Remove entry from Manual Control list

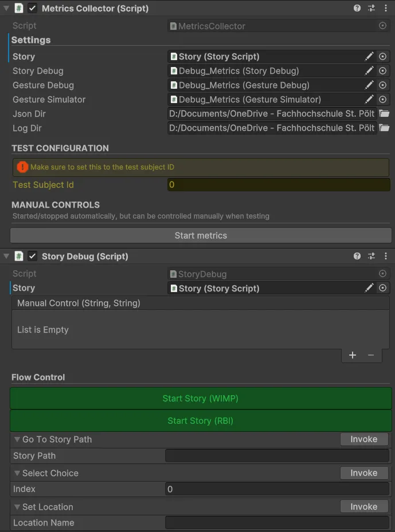click(x=371, y=355)
